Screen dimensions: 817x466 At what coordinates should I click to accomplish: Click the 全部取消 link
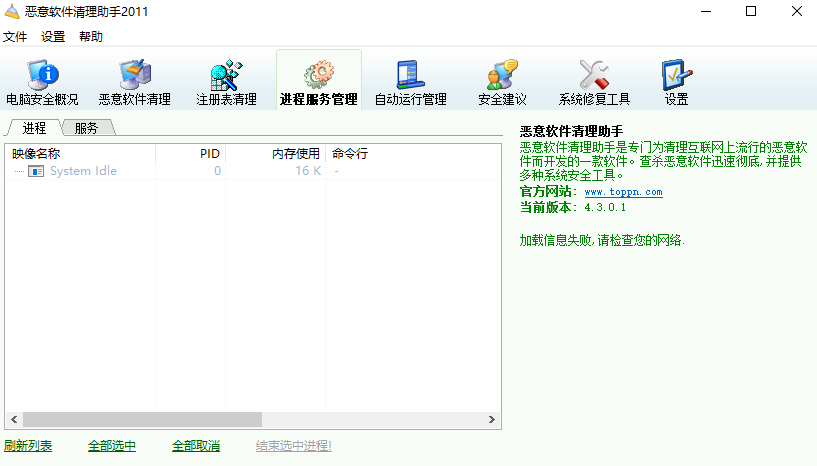click(x=196, y=446)
